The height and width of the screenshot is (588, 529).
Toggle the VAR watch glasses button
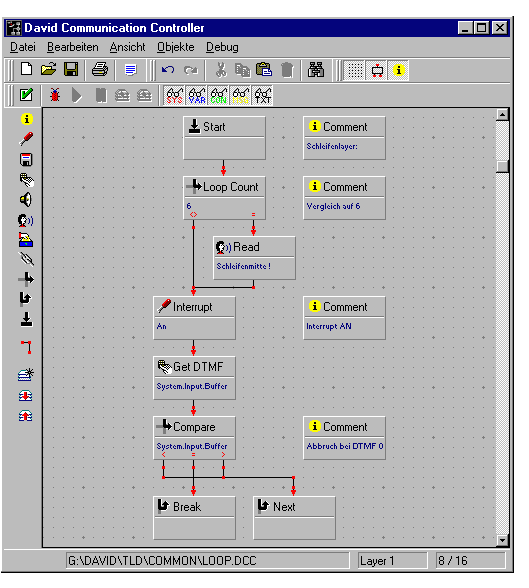coord(196,95)
